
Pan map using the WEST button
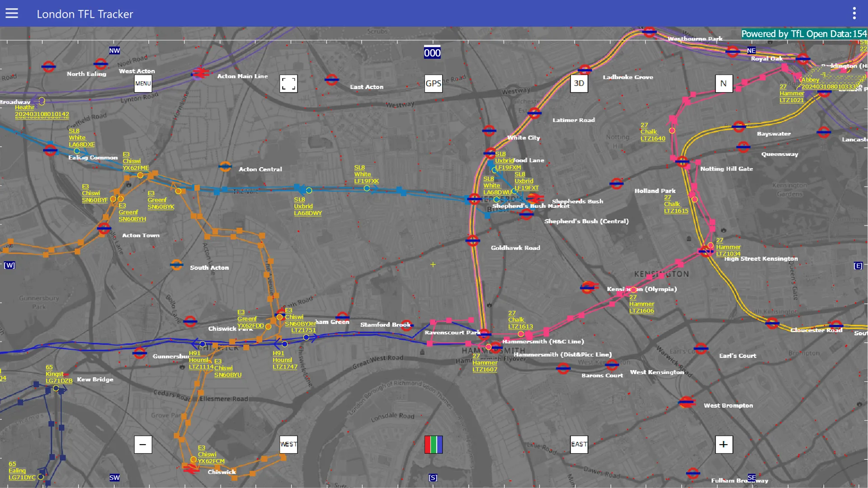(288, 445)
